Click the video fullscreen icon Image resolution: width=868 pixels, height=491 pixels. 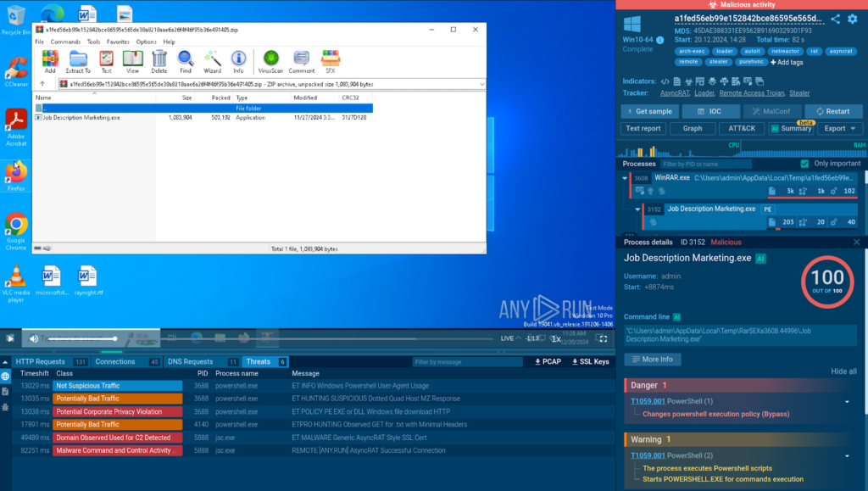pyautogui.click(x=602, y=338)
